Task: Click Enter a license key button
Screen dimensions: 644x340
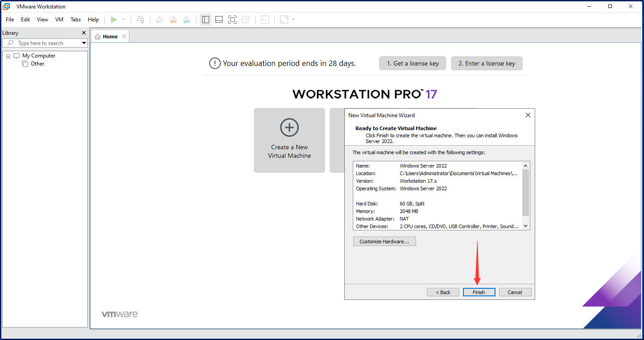Action: pos(487,63)
